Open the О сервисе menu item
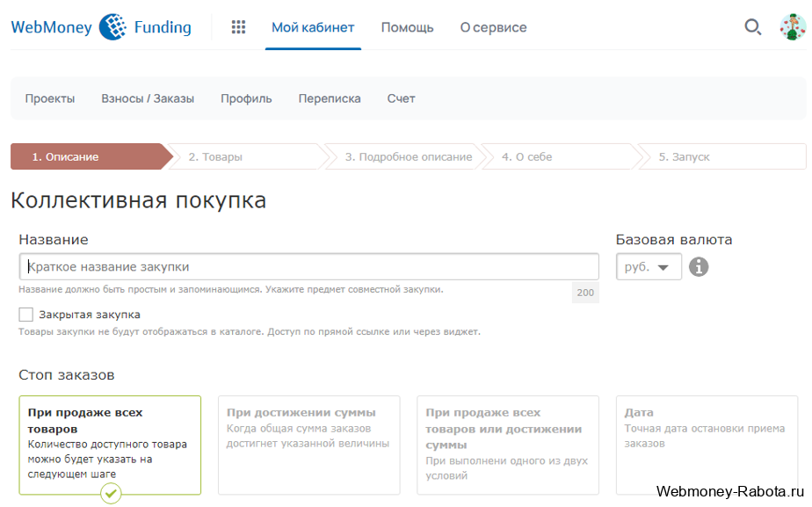The image size is (812, 507). [x=493, y=27]
